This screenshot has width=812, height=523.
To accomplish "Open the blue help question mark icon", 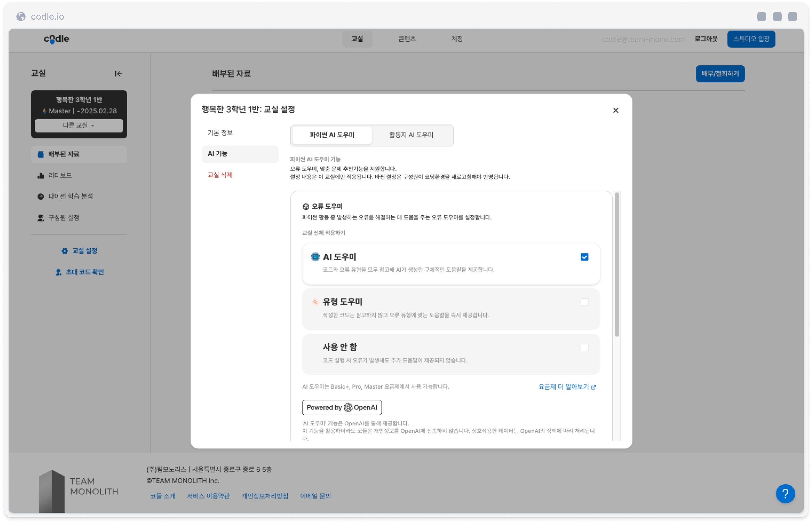I will coord(785,493).
